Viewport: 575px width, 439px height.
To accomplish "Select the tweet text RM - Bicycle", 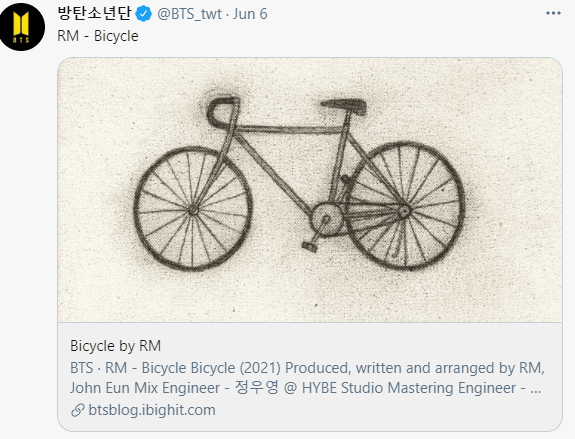I will click(x=98, y=36).
